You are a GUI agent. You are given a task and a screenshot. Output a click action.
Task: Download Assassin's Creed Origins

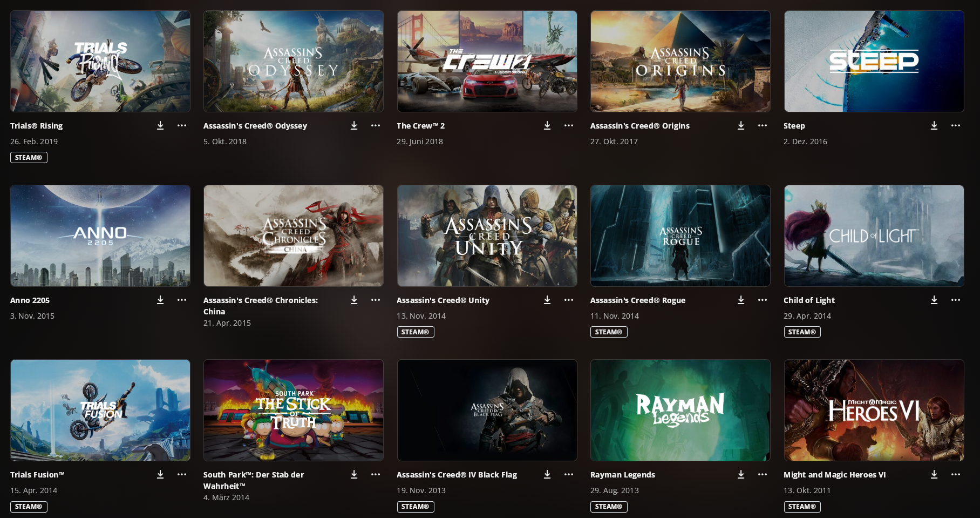coord(741,125)
